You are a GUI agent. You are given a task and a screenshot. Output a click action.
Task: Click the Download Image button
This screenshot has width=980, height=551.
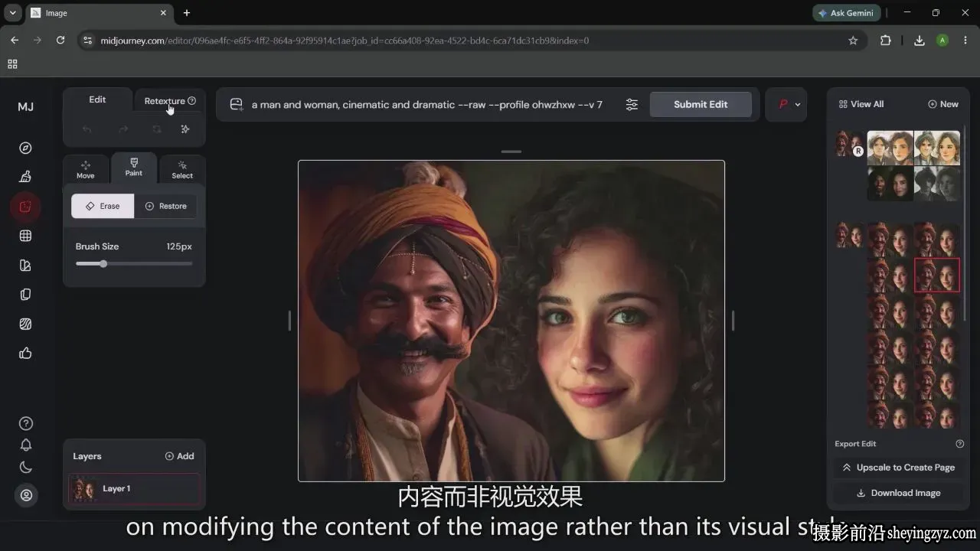tap(898, 493)
